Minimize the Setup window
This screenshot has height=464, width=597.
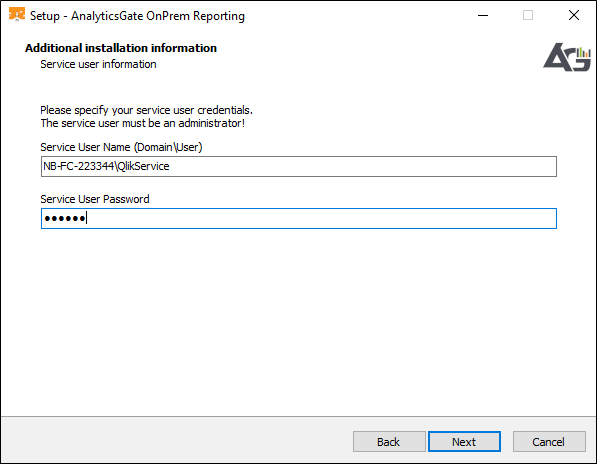point(483,15)
